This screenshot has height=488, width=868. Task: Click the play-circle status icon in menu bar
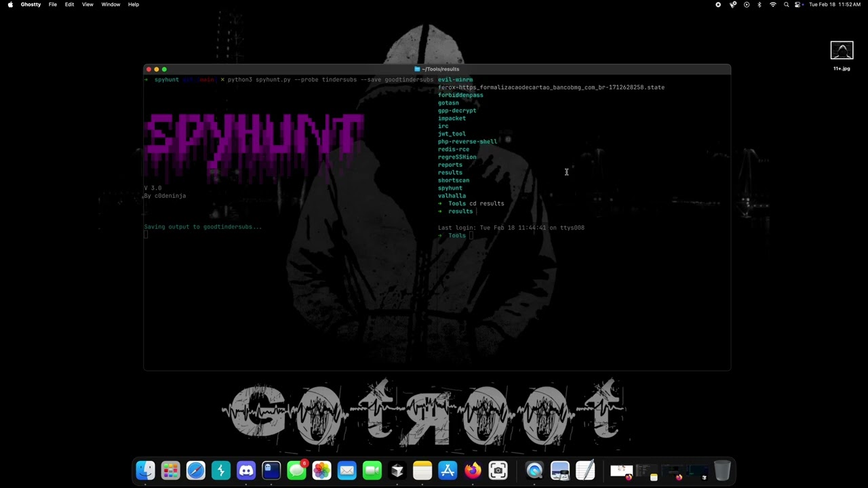point(747,5)
